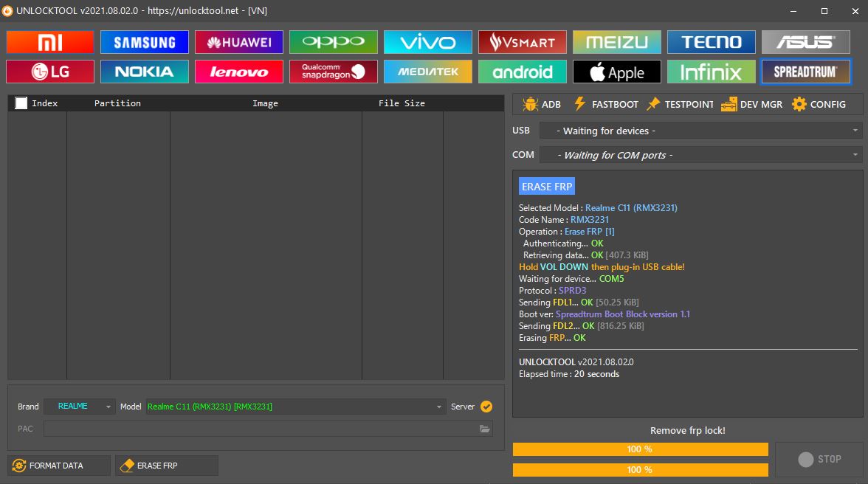Image resolution: width=868 pixels, height=484 pixels.
Task: Select the Huawei brand tile
Action: click(x=239, y=42)
